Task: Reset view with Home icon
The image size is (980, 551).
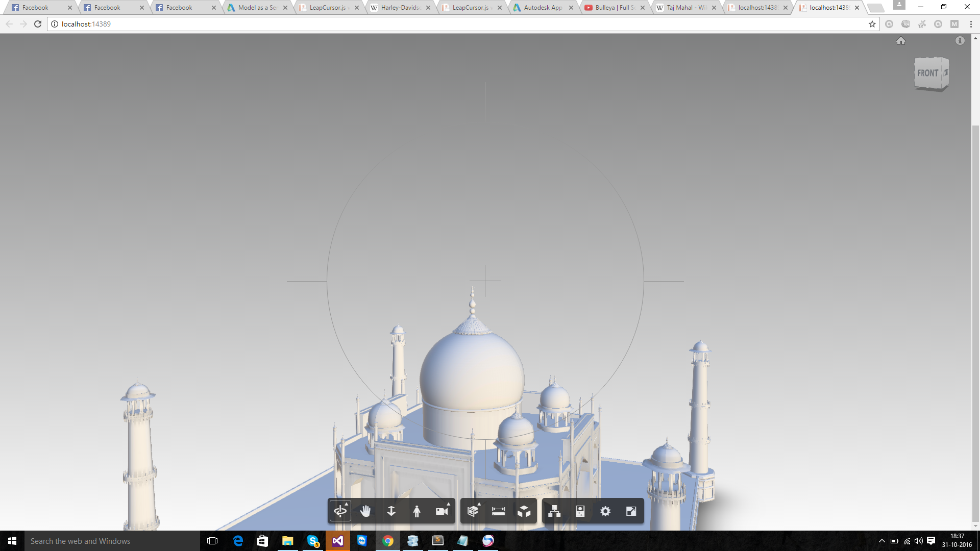Action: (901, 41)
